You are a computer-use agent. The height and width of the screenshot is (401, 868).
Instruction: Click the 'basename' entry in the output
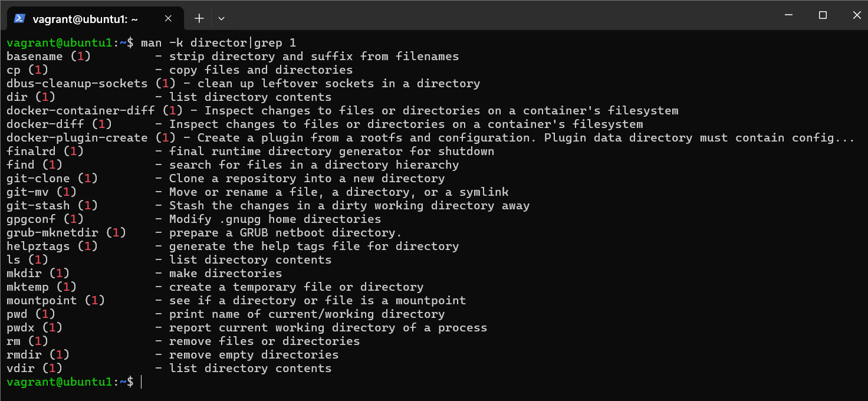click(x=34, y=57)
